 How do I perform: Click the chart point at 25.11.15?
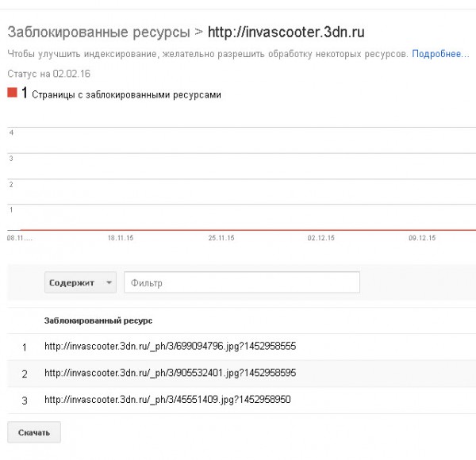[x=221, y=230]
